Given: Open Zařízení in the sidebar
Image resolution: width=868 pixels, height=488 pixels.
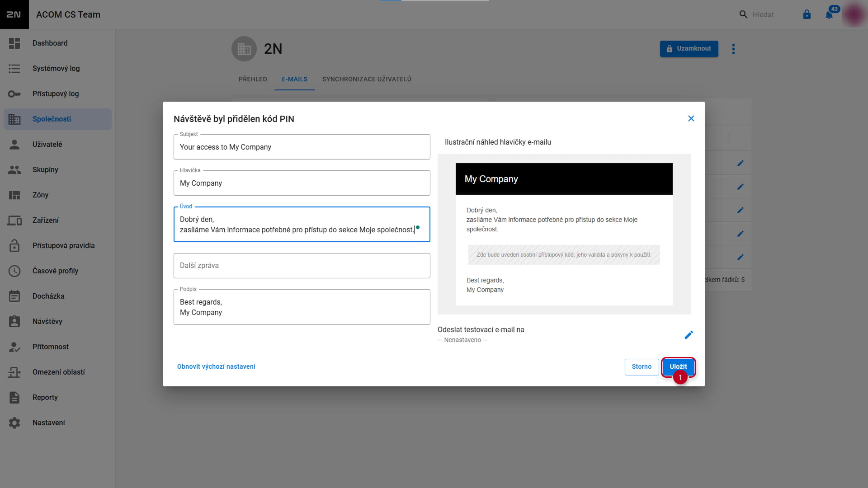Looking at the screenshot, I should [x=57, y=221].
